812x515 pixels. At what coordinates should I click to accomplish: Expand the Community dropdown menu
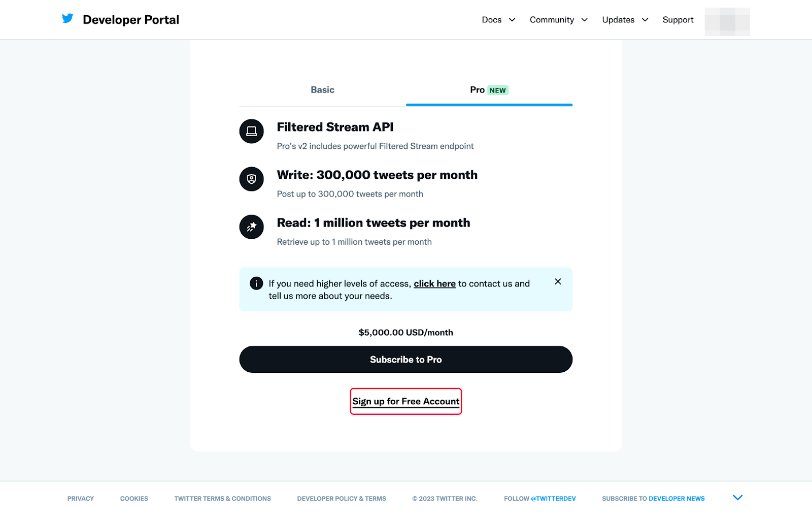[559, 20]
